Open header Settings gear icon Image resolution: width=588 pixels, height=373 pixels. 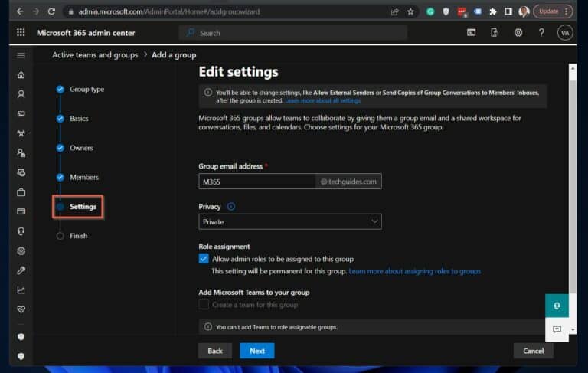tap(518, 33)
